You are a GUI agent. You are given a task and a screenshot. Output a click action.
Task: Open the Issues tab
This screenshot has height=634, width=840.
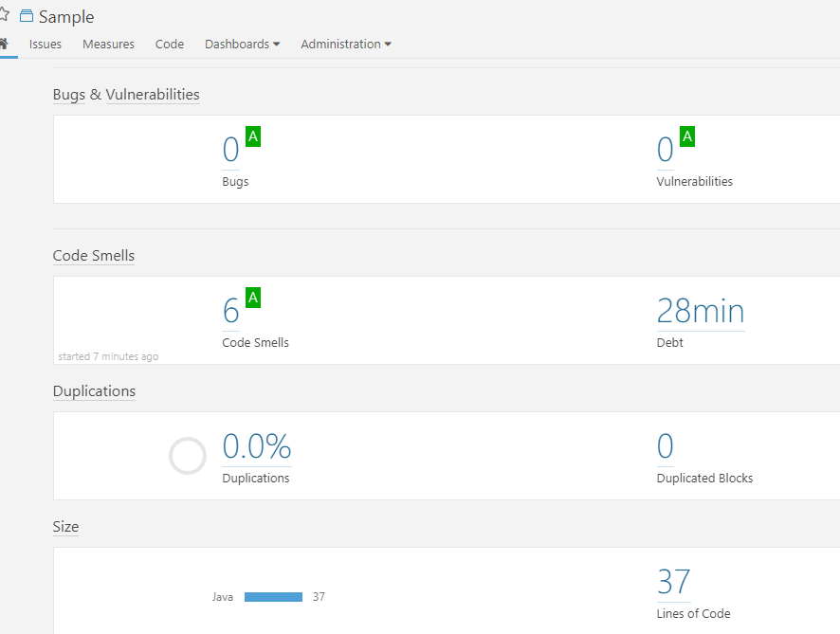point(46,44)
